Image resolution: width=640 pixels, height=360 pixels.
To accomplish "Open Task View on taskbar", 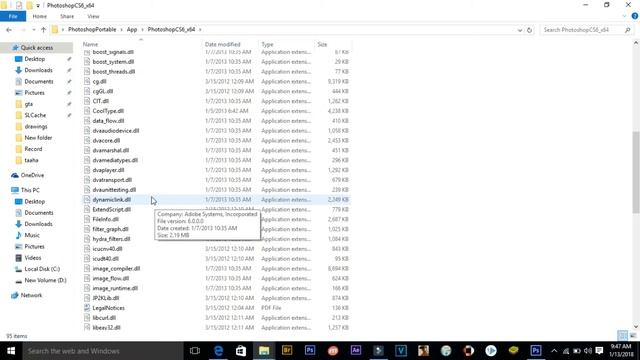I will tap(195, 351).
